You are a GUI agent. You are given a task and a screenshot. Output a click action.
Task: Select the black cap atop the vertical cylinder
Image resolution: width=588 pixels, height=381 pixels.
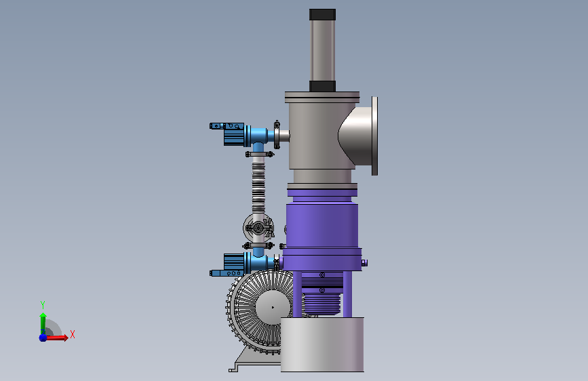323,15
